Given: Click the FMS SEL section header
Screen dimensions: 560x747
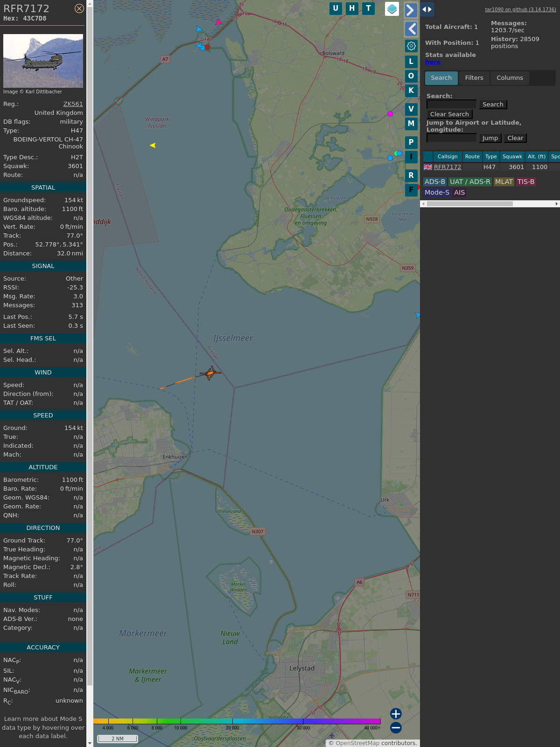Looking at the screenshot, I should 43,338.
